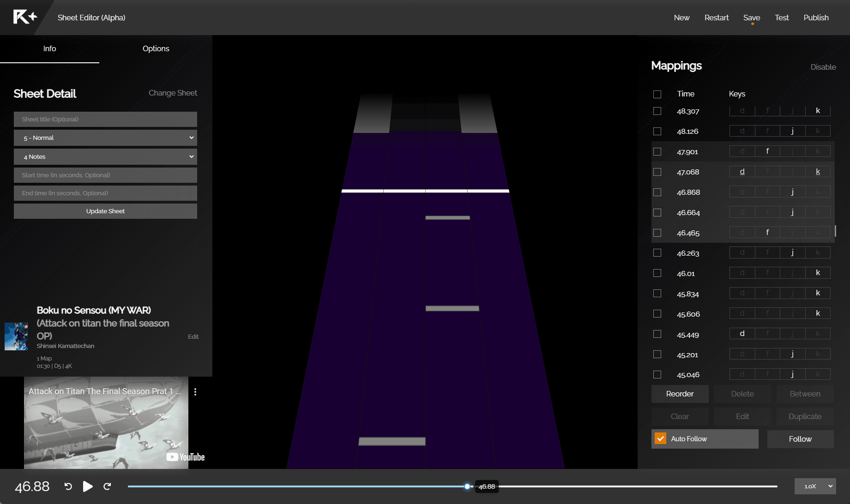Click New in the top menu
This screenshot has width=850, height=504.
coord(681,18)
